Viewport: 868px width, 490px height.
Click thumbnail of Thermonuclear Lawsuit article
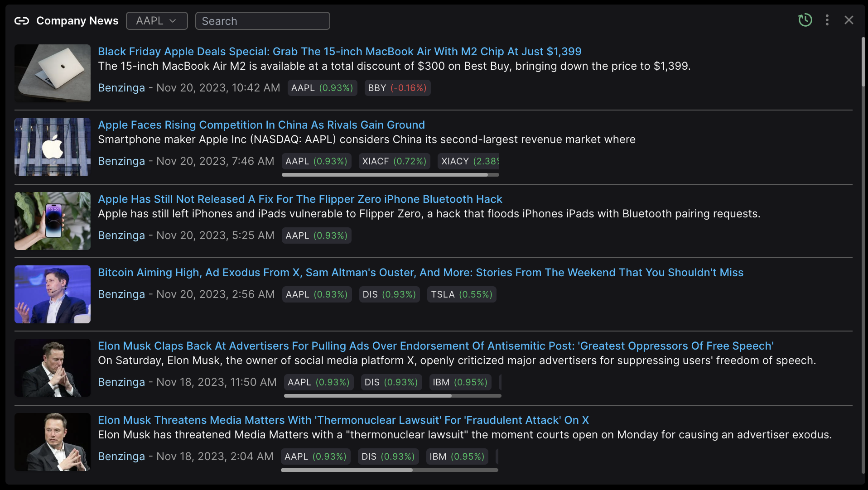(53, 442)
